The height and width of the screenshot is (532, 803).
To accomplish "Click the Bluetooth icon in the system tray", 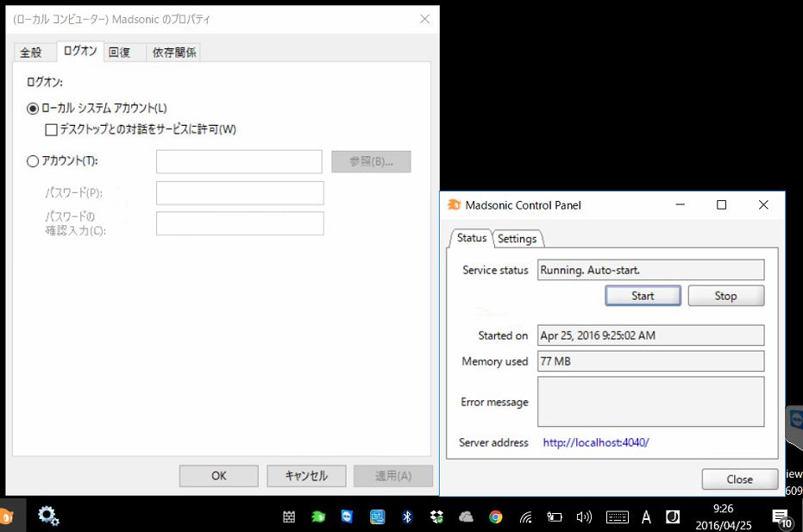I will coord(407,516).
